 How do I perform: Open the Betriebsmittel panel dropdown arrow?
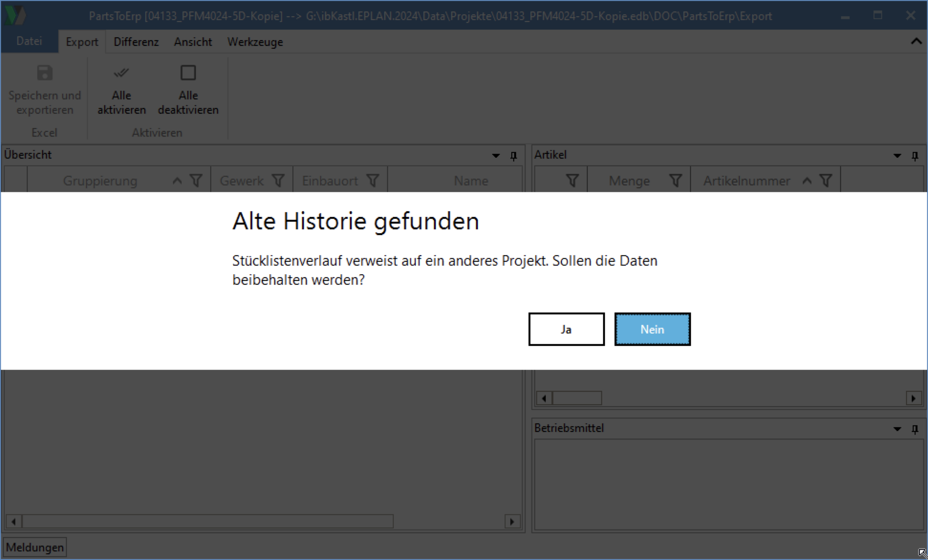tap(897, 429)
